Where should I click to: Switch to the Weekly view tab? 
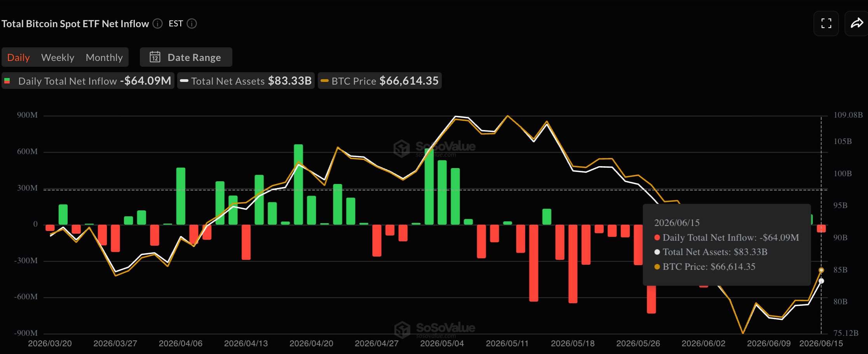(x=58, y=57)
